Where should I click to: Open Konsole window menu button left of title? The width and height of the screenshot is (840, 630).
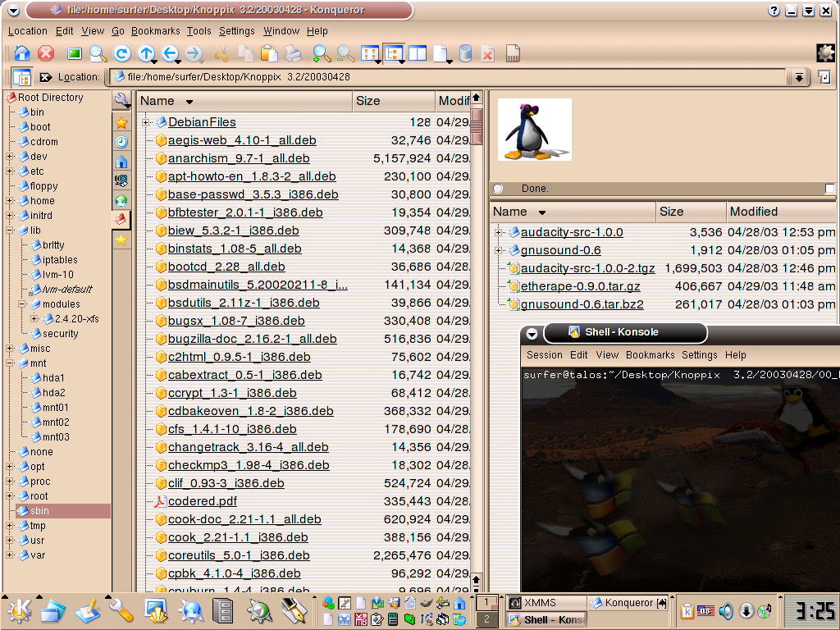pos(532,334)
